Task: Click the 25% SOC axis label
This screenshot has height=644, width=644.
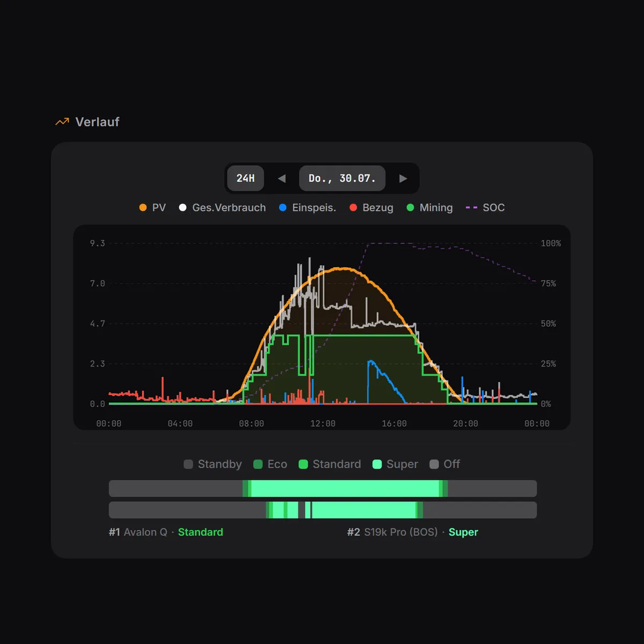Action: click(x=548, y=364)
